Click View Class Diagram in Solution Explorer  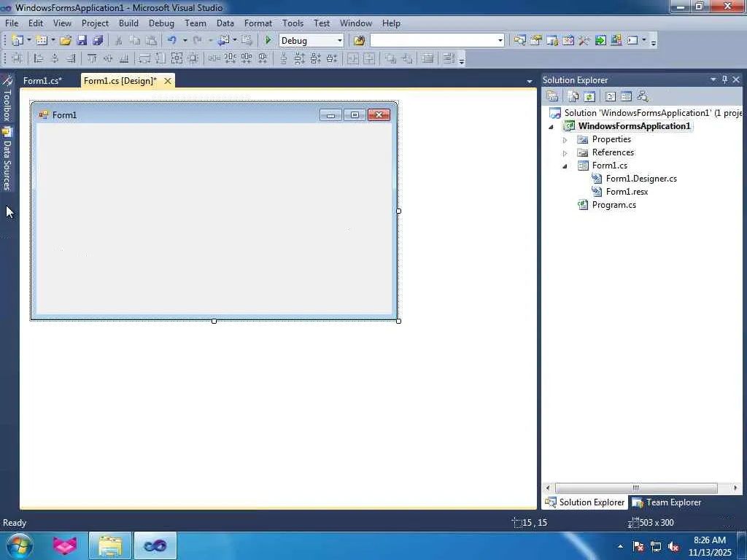(x=642, y=97)
